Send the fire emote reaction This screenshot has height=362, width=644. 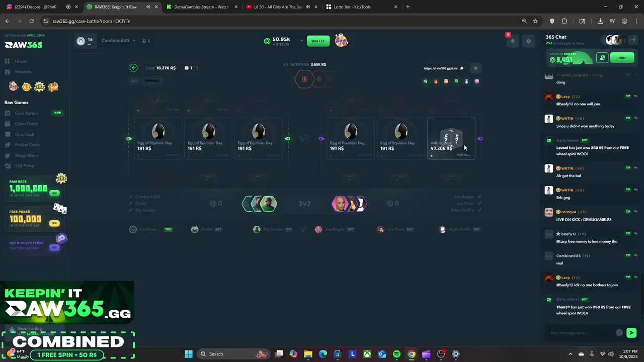436,81
